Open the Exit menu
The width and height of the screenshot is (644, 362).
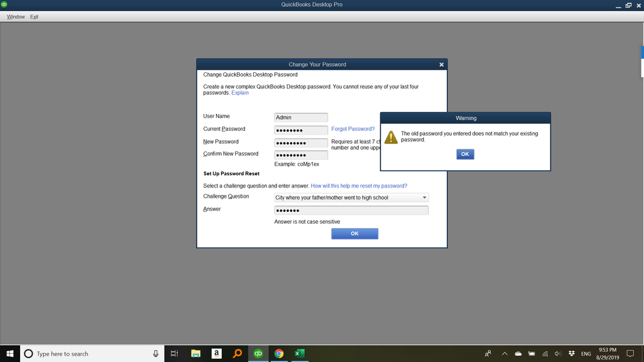(x=34, y=17)
